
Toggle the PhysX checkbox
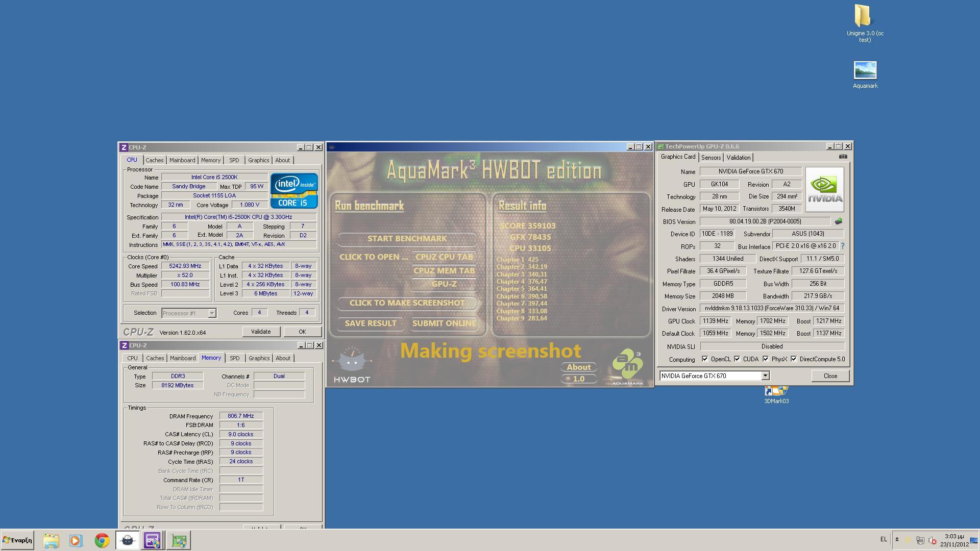click(766, 359)
